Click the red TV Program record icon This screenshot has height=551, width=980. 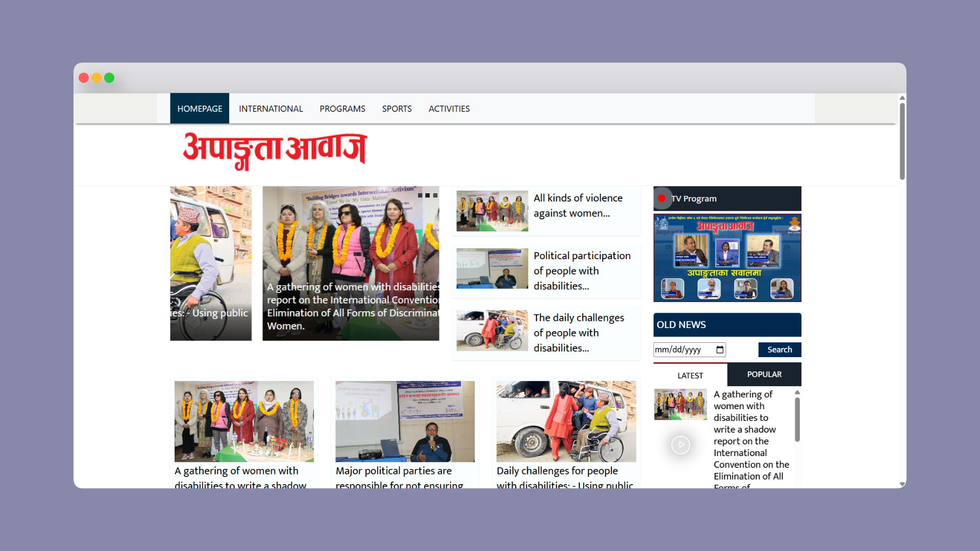tap(663, 198)
